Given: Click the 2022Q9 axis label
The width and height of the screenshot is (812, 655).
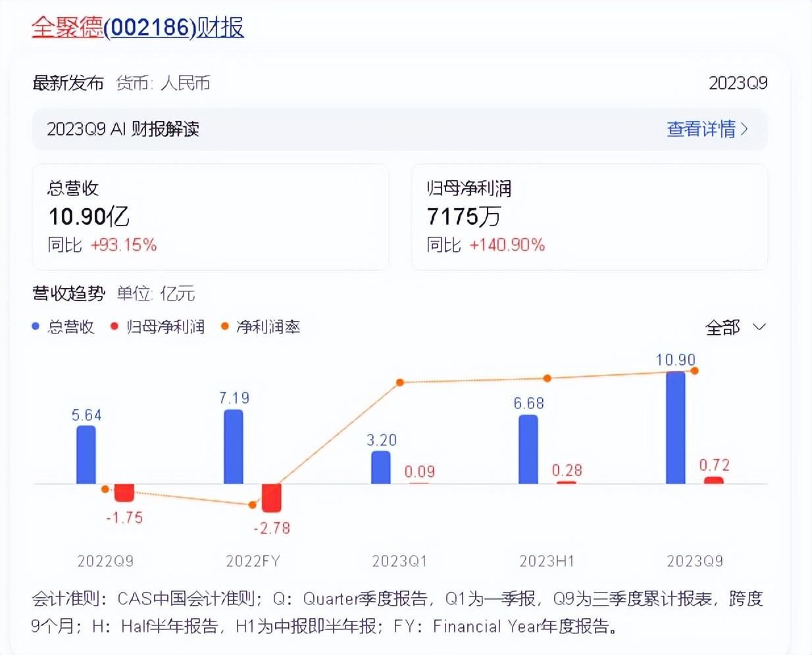Looking at the screenshot, I should coord(105,561).
